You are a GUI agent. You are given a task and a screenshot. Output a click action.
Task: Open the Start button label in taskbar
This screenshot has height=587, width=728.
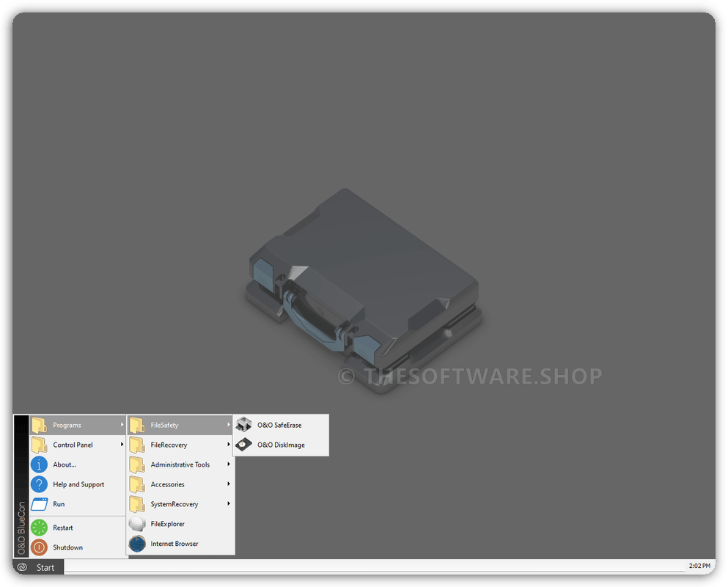click(x=45, y=567)
